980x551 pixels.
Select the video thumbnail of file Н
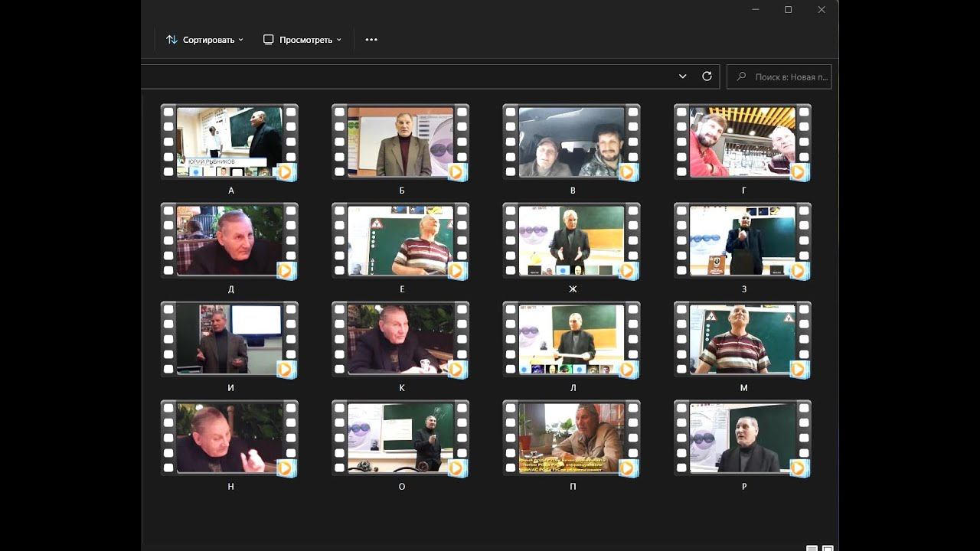pos(230,439)
